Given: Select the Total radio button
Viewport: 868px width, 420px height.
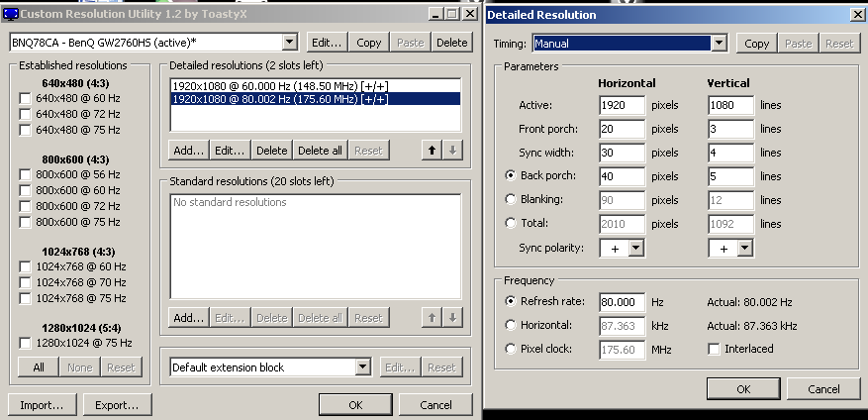Looking at the screenshot, I should [x=511, y=223].
